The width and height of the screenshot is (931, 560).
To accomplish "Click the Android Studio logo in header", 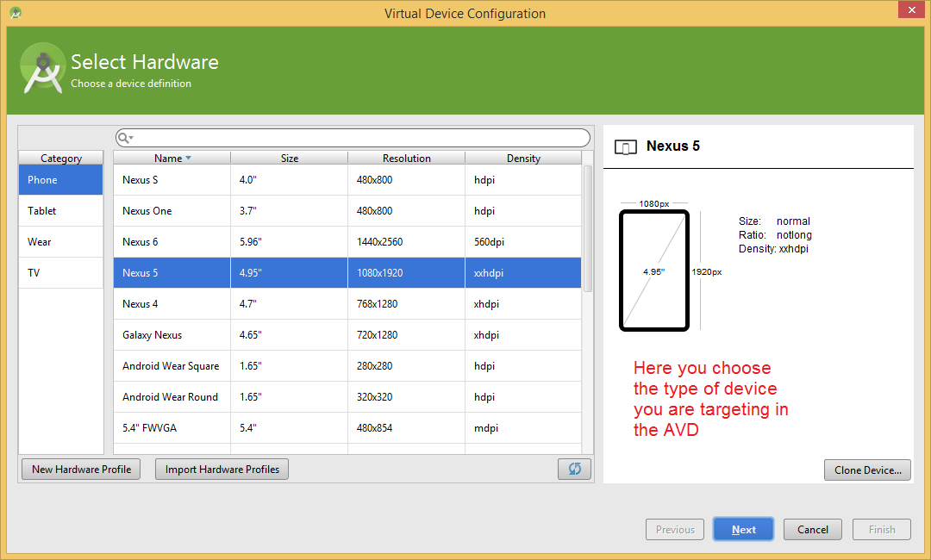I will pos(43,70).
